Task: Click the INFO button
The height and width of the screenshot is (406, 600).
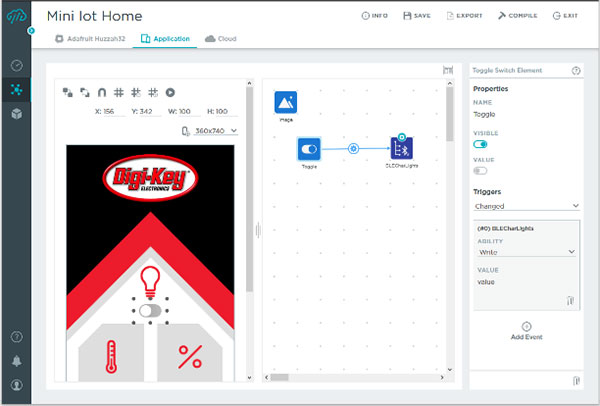Action: [x=375, y=16]
